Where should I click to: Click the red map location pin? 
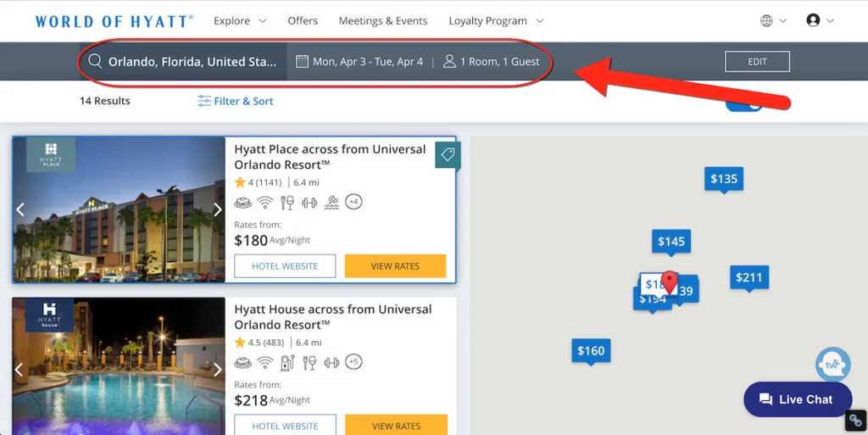click(670, 282)
